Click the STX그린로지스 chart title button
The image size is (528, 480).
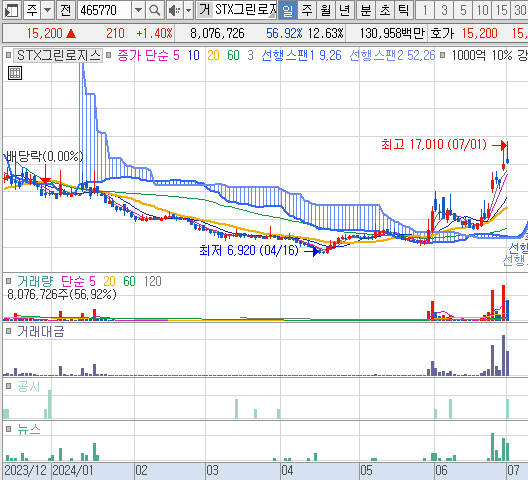click(58, 55)
